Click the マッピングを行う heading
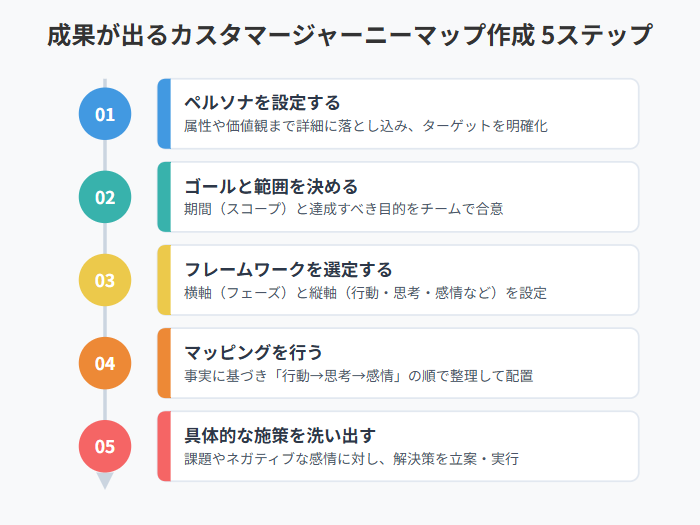700x525 pixels. [253, 352]
